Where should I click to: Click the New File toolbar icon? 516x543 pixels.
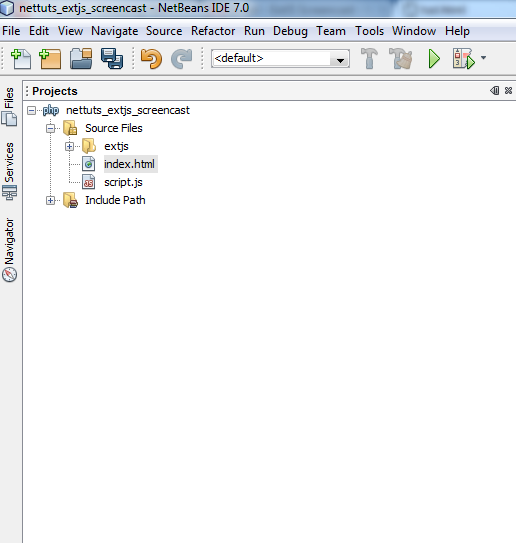21,59
